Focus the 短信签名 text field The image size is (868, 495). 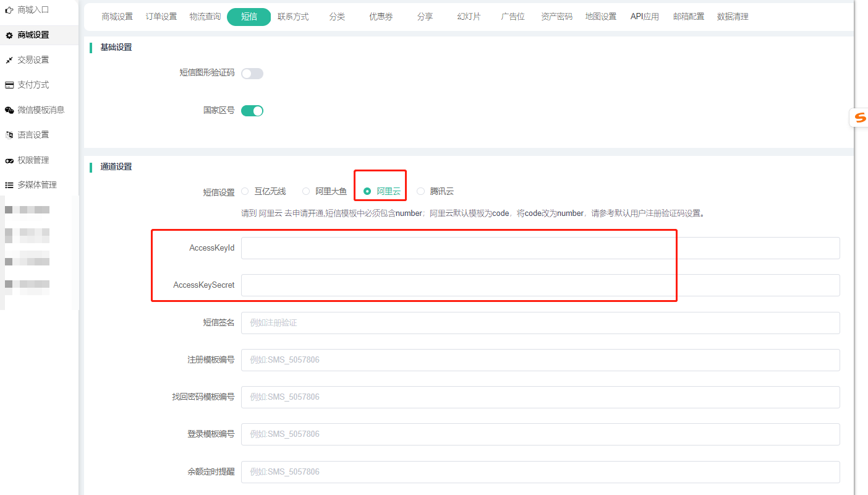point(540,323)
